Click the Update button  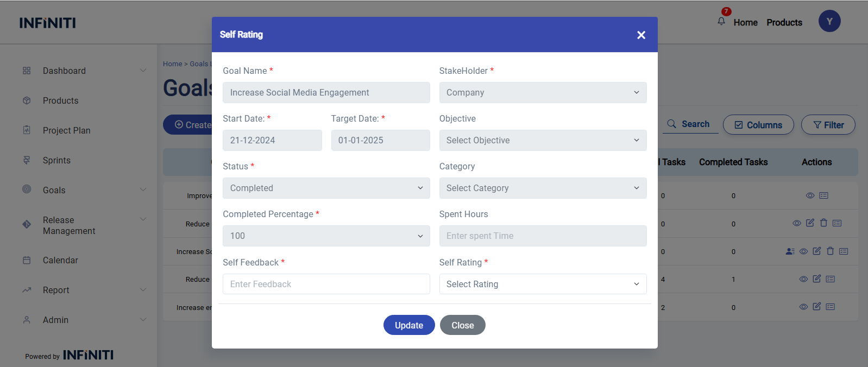pos(409,325)
